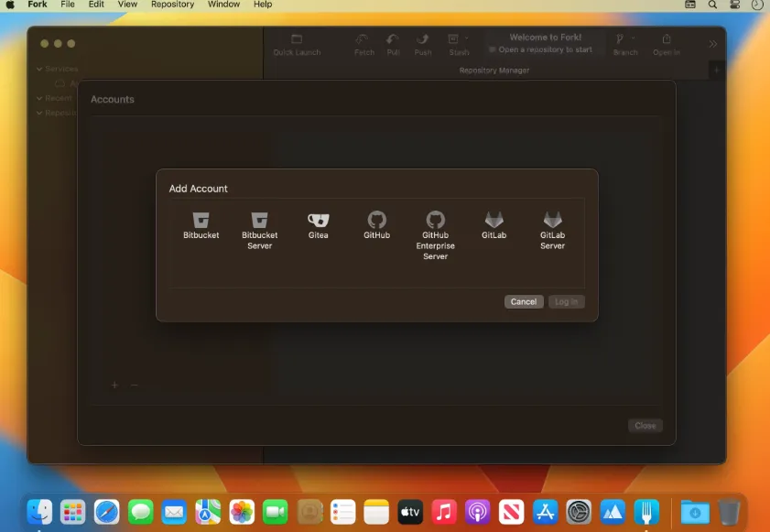Viewport: 770px width, 532px height.
Task: Open System Settings from the Dock
Action: (x=579, y=512)
